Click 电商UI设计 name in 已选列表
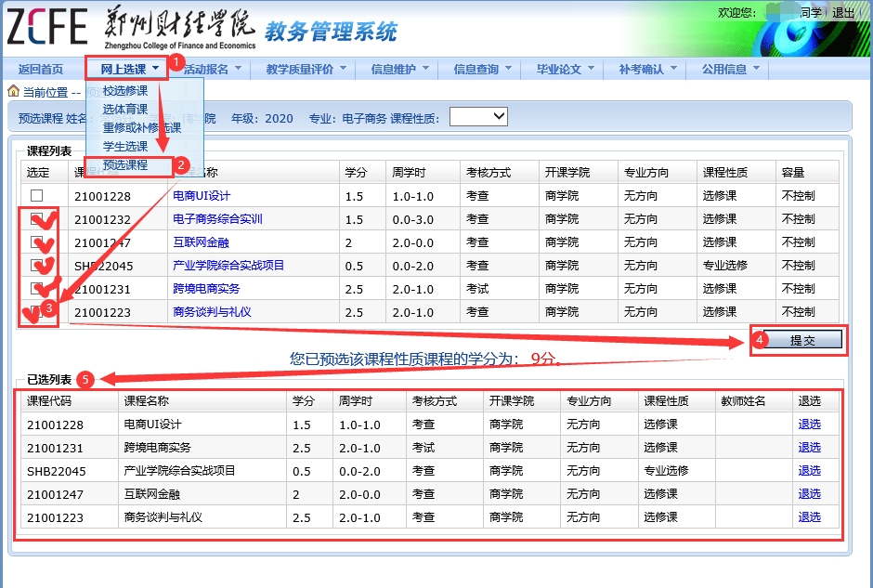873x588 pixels. tap(152, 425)
